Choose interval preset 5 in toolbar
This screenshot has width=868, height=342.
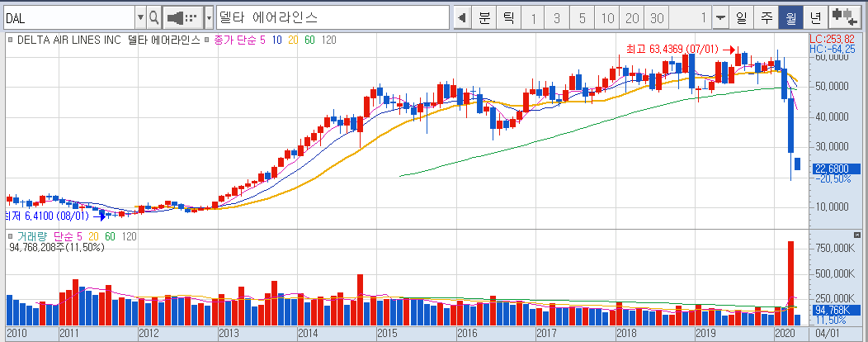tap(582, 18)
